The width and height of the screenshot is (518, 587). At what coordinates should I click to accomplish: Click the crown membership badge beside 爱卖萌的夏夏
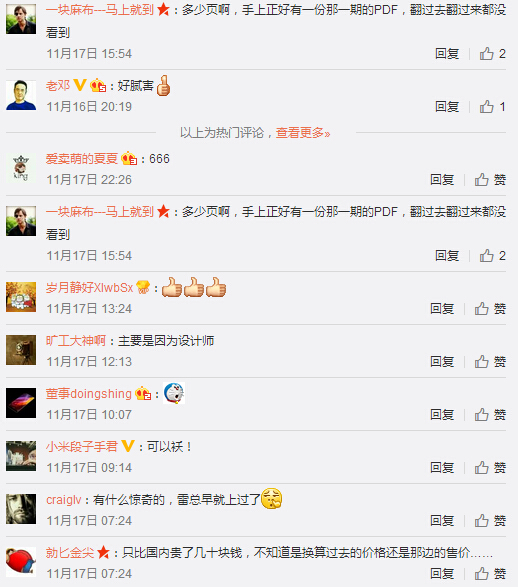129,159
